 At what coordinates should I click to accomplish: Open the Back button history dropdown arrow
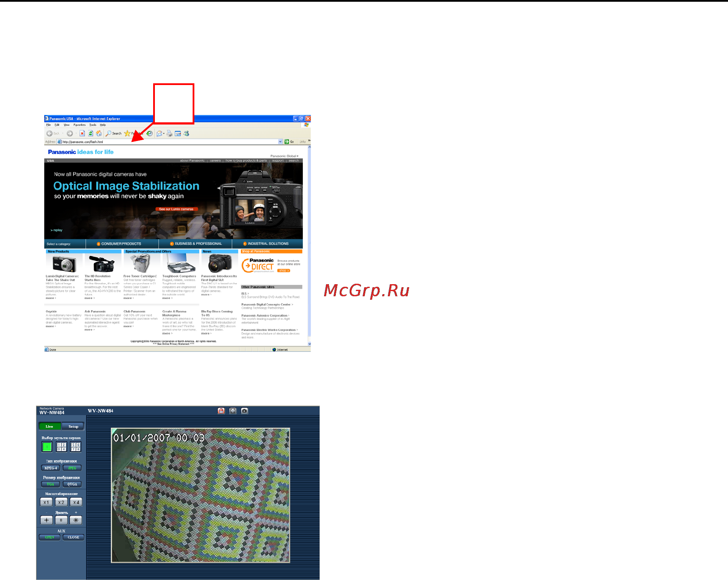(62, 134)
